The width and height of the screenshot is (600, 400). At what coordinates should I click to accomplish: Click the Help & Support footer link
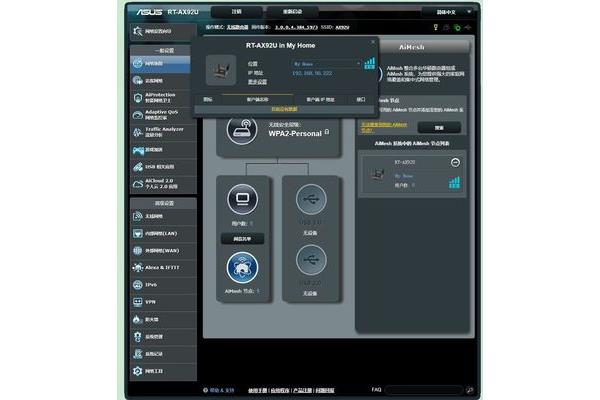(222, 390)
